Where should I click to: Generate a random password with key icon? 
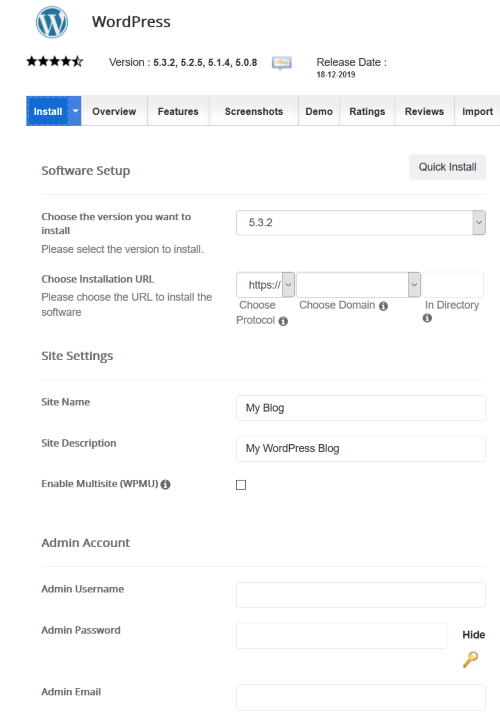(x=470, y=659)
